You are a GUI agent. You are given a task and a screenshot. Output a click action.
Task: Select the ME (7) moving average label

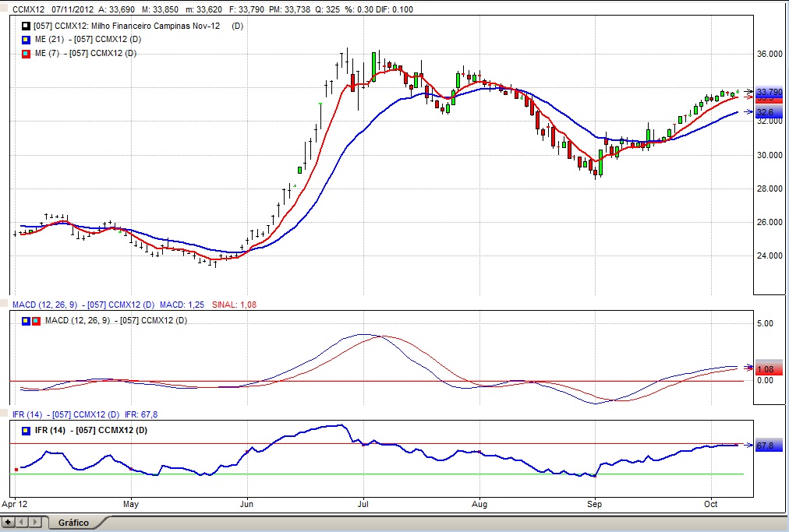click(89, 54)
